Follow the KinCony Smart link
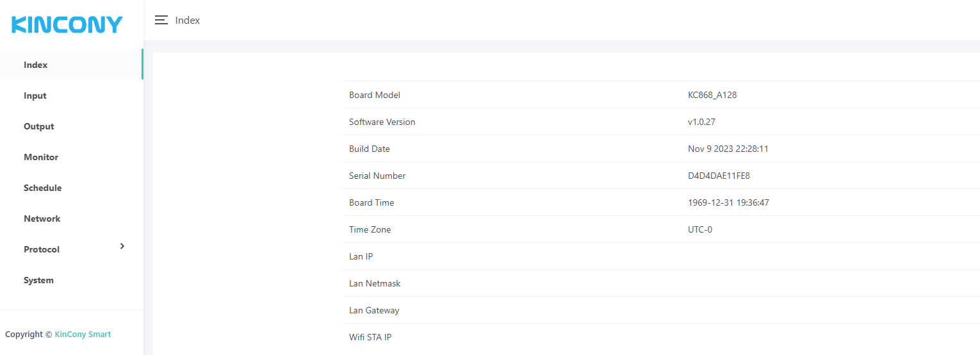 [83, 334]
